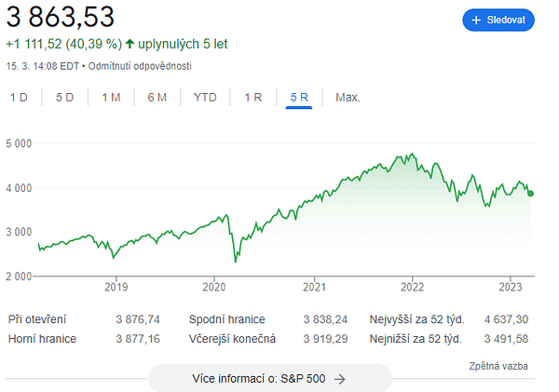The height and width of the screenshot is (392, 559).
Task: Click the 3 000 y-axis label
Action: pyautogui.click(x=19, y=232)
